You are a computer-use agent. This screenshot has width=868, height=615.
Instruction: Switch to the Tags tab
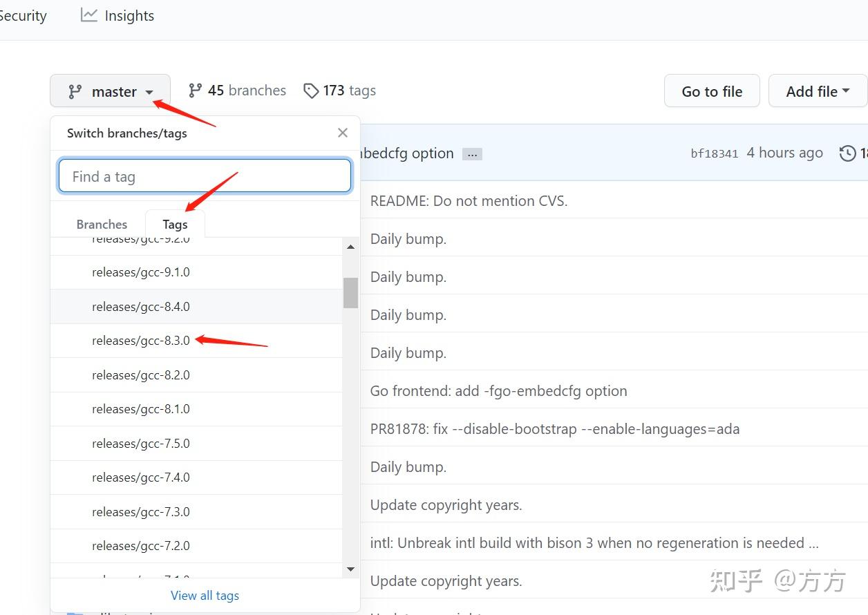(176, 224)
